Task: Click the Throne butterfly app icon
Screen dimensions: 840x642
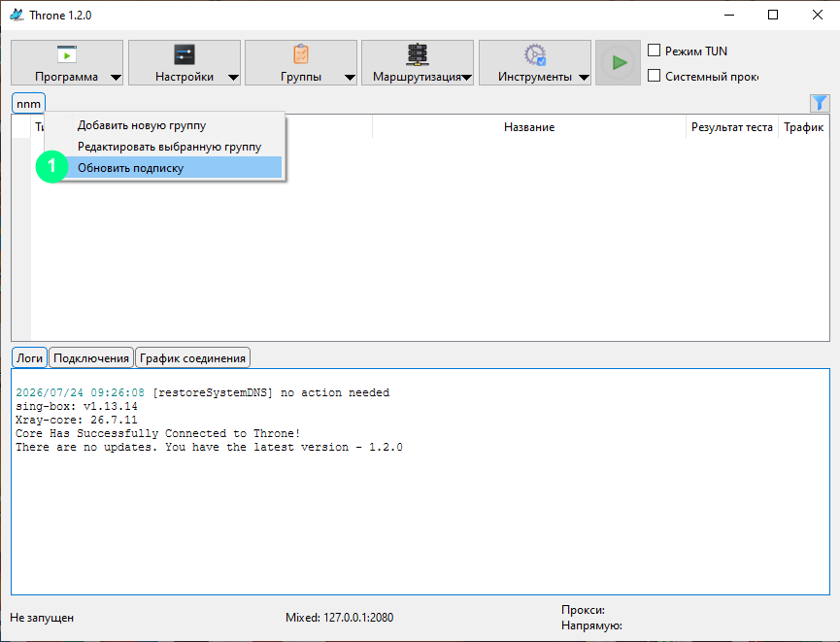Action: click(17, 15)
